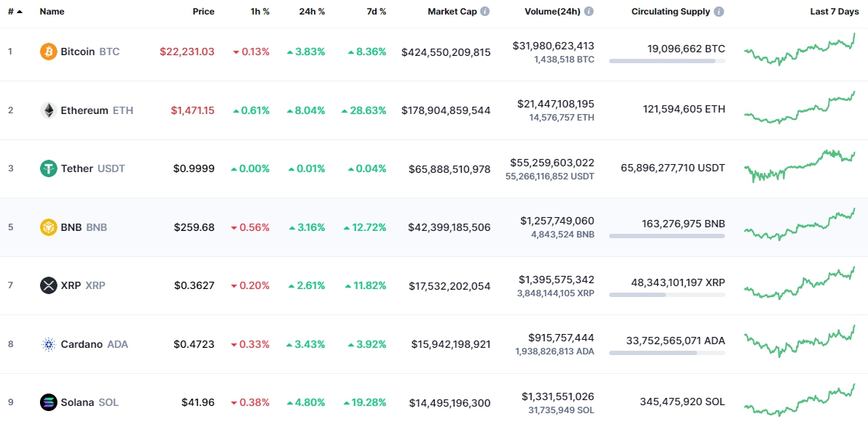Image resolution: width=868 pixels, height=427 pixels.
Task: Click XRP circulating supply progress bar
Action: tap(667, 295)
